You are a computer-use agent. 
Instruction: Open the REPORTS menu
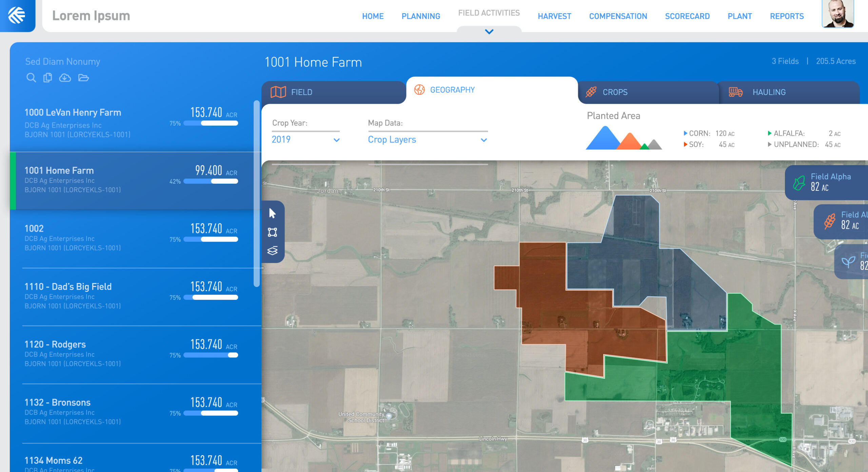[787, 16]
